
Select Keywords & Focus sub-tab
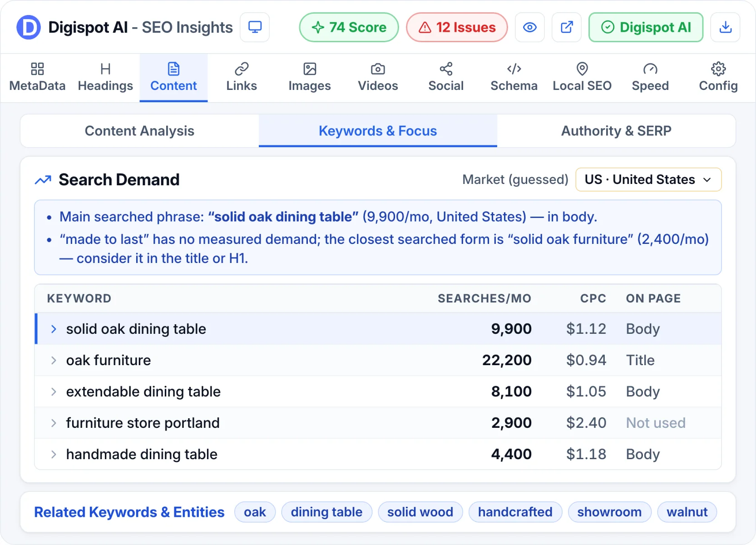pyautogui.click(x=378, y=131)
